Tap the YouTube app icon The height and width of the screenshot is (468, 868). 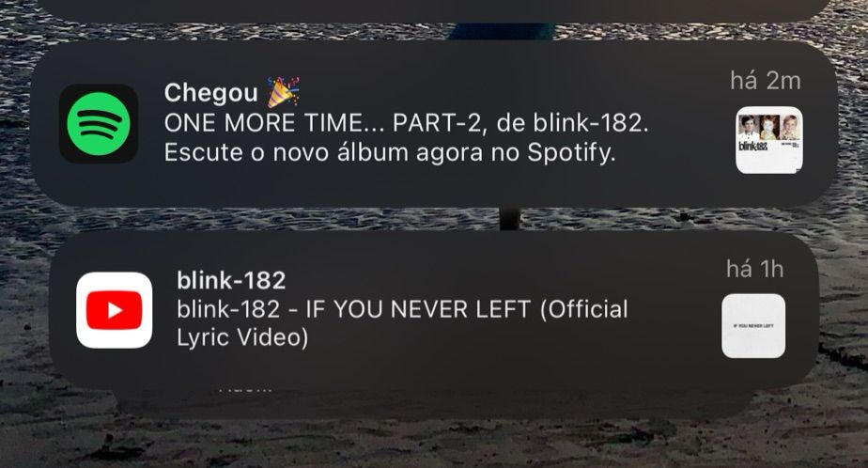tap(114, 310)
